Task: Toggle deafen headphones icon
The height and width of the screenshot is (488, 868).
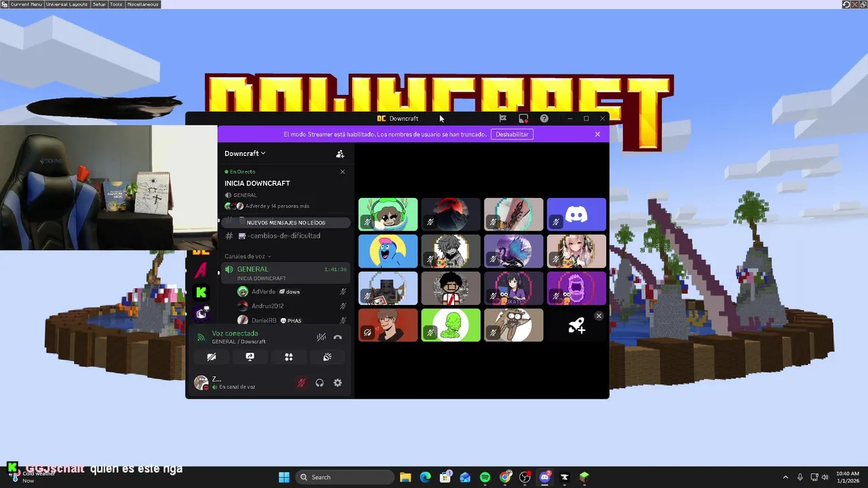Action: click(319, 383)
